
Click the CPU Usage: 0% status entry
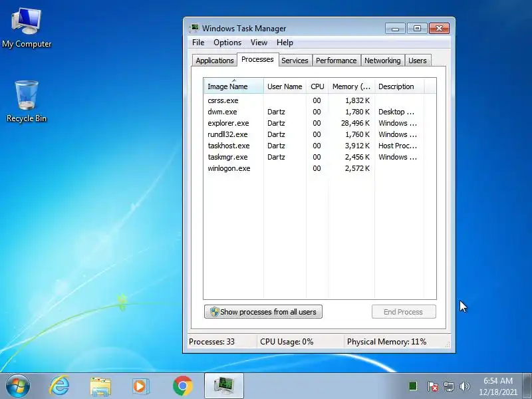pyautogui.click(x=287, y=342)
